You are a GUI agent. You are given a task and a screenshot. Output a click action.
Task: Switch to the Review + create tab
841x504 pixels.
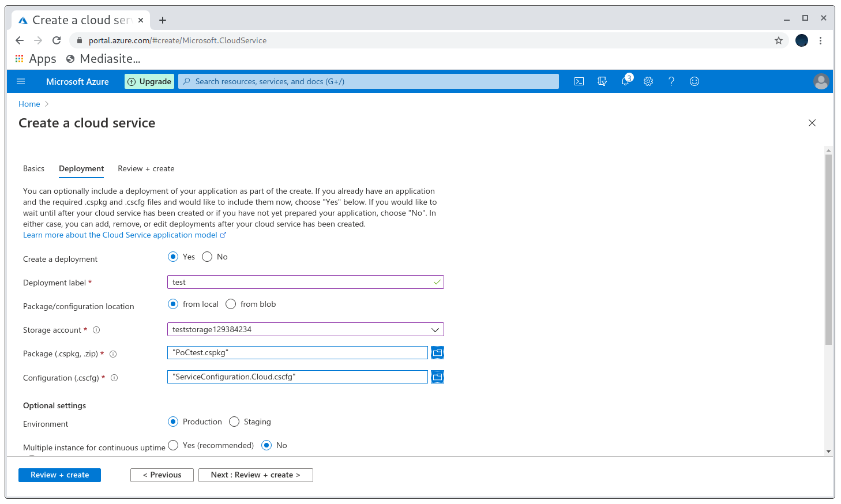point(146,168)
